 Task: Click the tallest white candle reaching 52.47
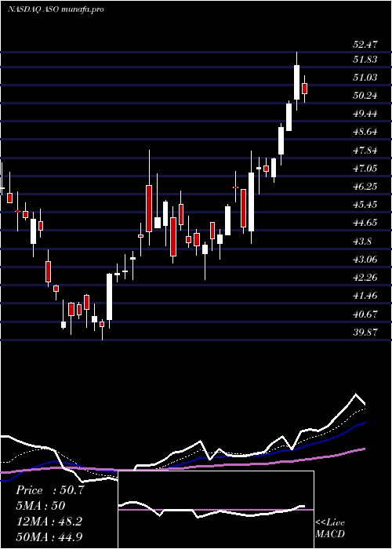pos(297,82)
